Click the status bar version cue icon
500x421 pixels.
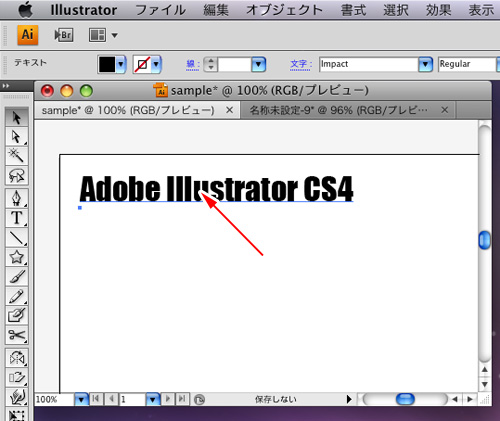point(199,399)
